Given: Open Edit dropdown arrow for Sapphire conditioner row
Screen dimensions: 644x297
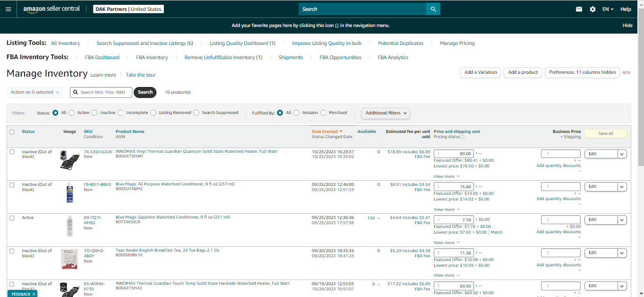Looking at the screenshot, I should point(622,220).
